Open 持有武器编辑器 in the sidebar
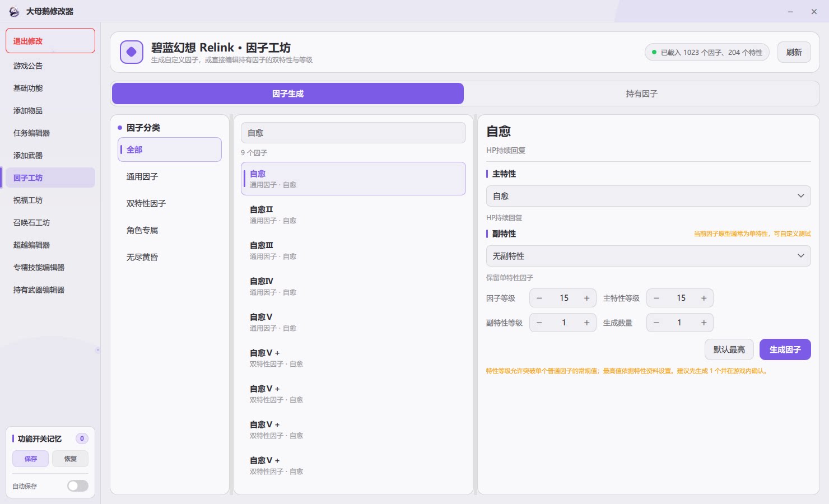Viewport: 829px width, 504px height. click(50, 290)
